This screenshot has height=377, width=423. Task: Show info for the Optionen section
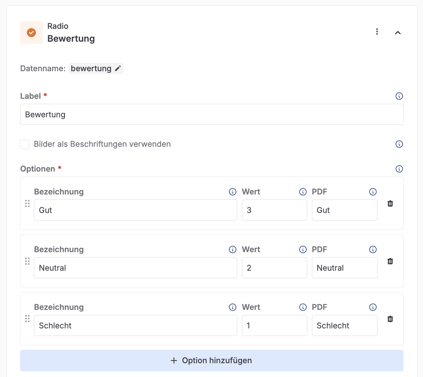click(x=399, y=169)
